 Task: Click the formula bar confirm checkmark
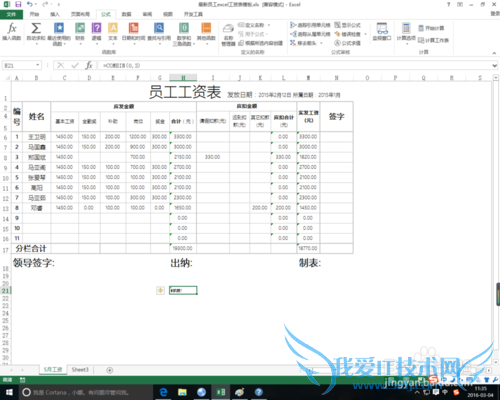(x=75, y=65)
